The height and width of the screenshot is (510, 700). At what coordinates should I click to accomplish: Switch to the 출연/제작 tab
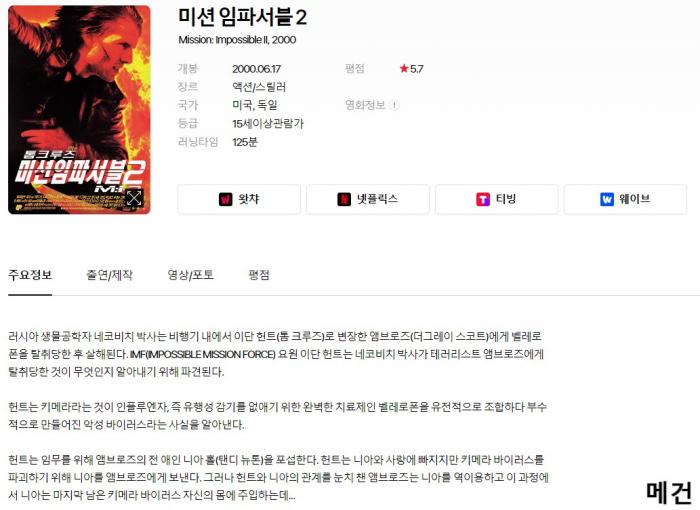(109, 275)
